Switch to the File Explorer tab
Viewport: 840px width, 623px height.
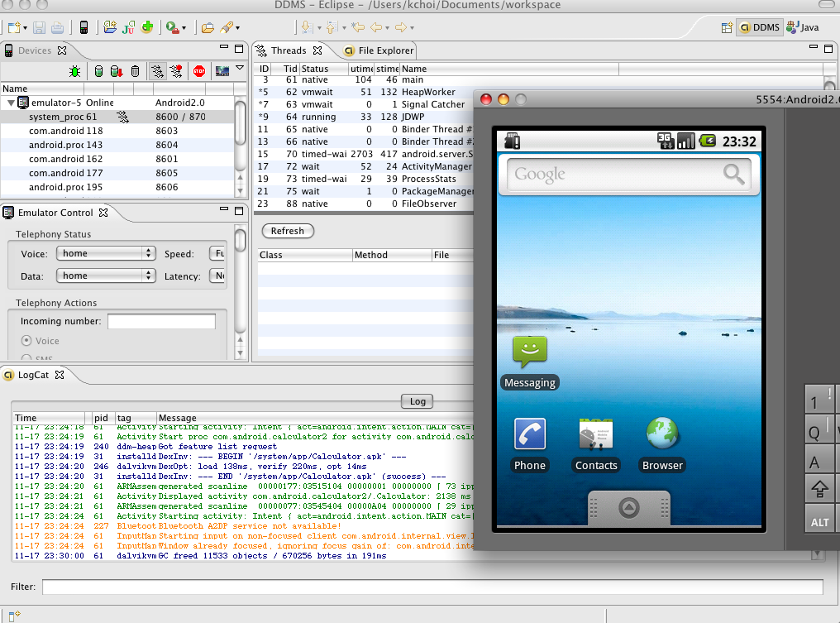[378, 50]
